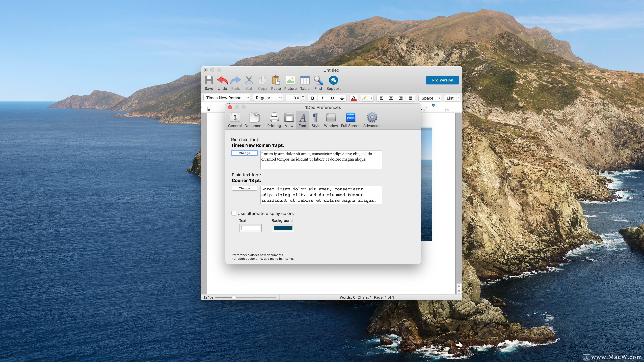Click the 124% zoom value

(208, 297)
